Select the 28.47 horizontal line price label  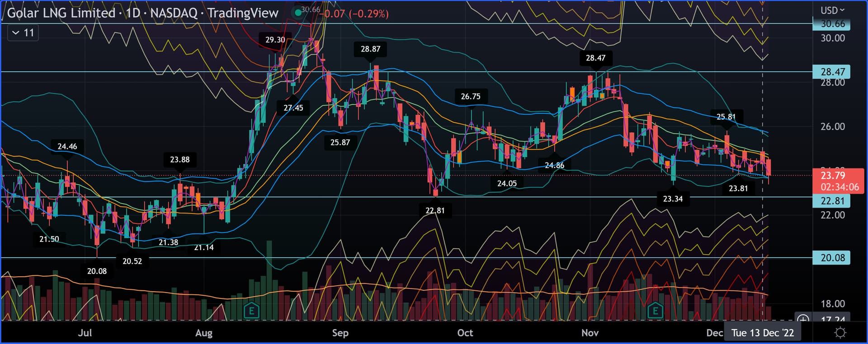[x=832, y=72]
